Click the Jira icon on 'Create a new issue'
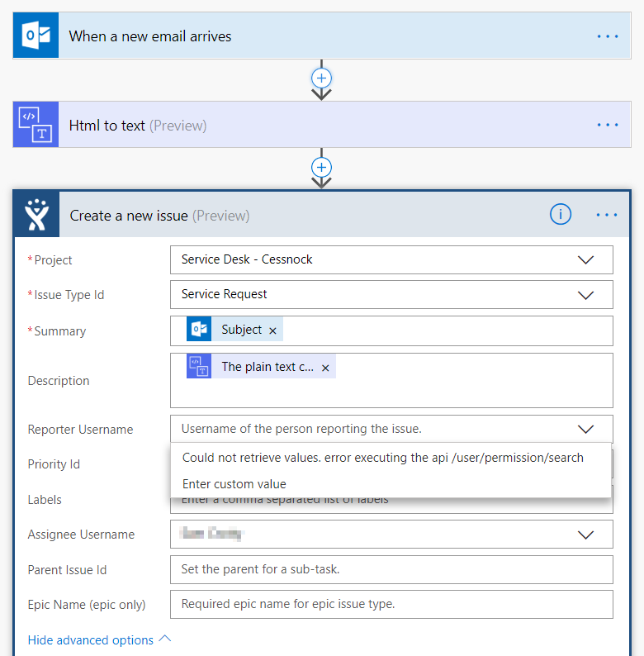The width and height of the screenshot is (644, 656). pos(37,214)
